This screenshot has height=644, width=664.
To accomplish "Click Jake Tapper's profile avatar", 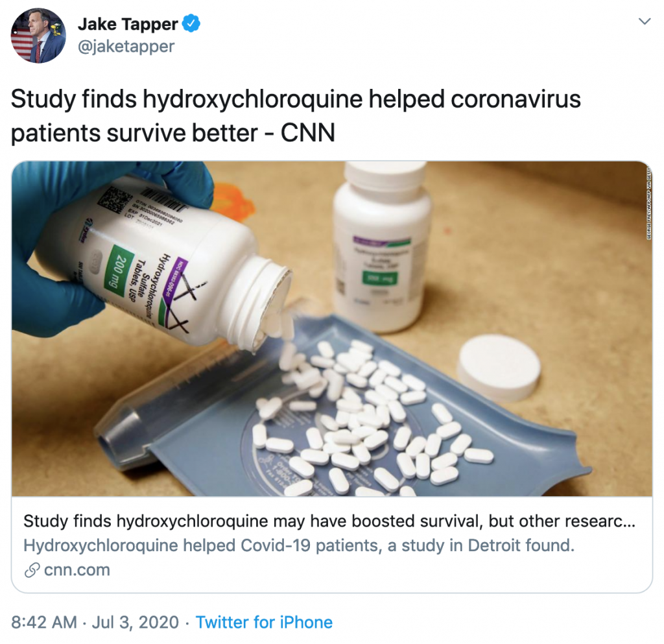I will [x=38, y=36].
